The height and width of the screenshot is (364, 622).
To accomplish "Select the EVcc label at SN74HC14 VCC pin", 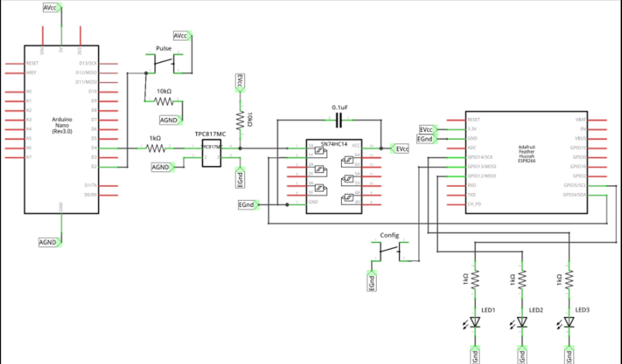I will coord(400,148).
